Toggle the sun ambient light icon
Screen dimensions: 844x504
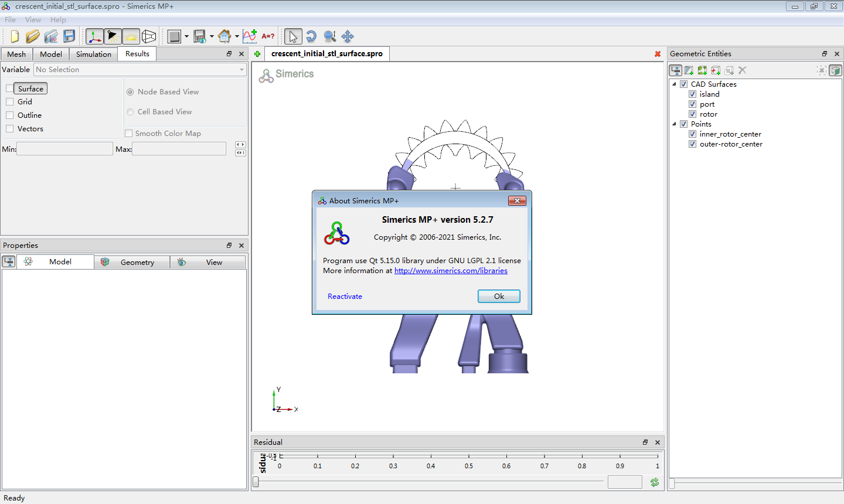(131, 36)
